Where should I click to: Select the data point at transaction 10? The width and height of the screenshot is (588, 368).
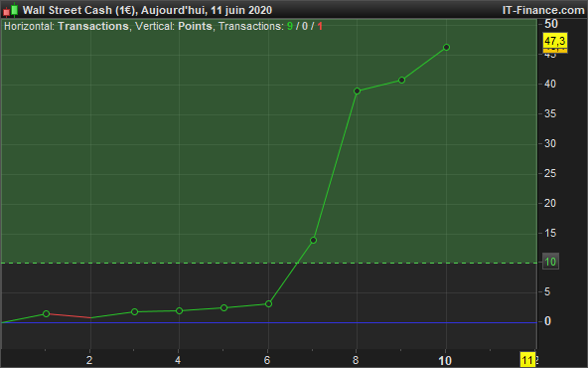tap(446, 48)
